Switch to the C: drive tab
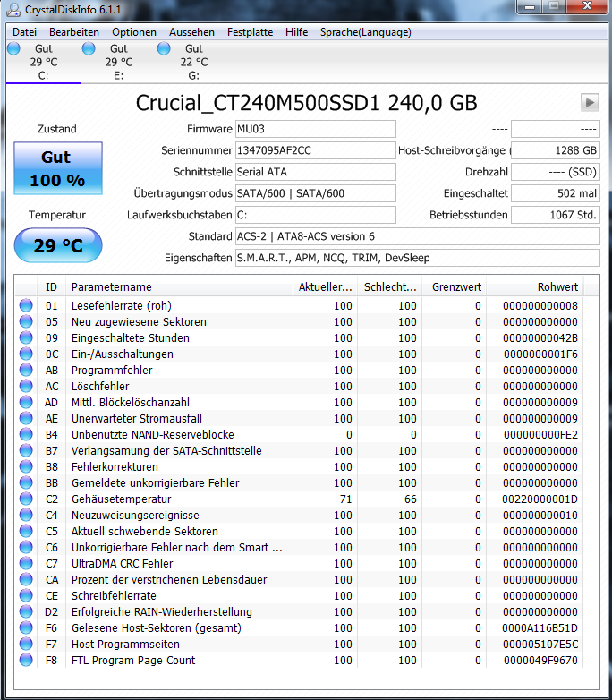Screen dimensions: 612x700 coord(43,62)
